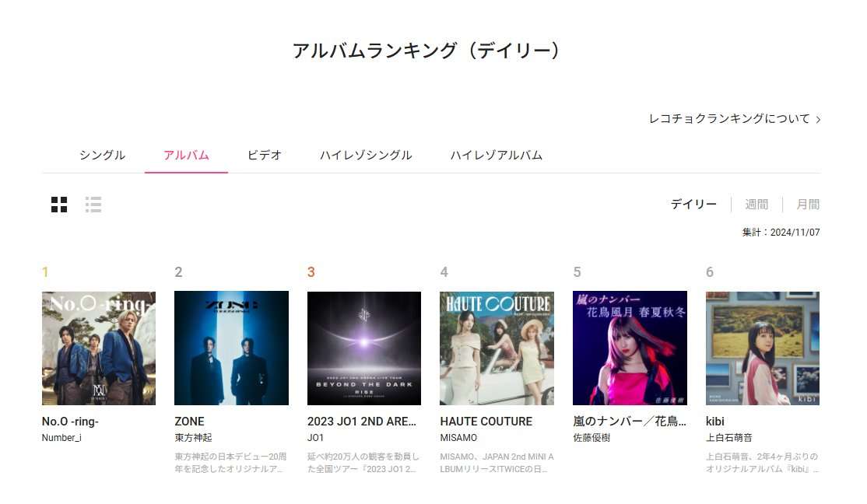Open ZONE album cover by 東方神起
Image resolution: width=867 pixels, height=504 pixels.
[x=232, y=348]
